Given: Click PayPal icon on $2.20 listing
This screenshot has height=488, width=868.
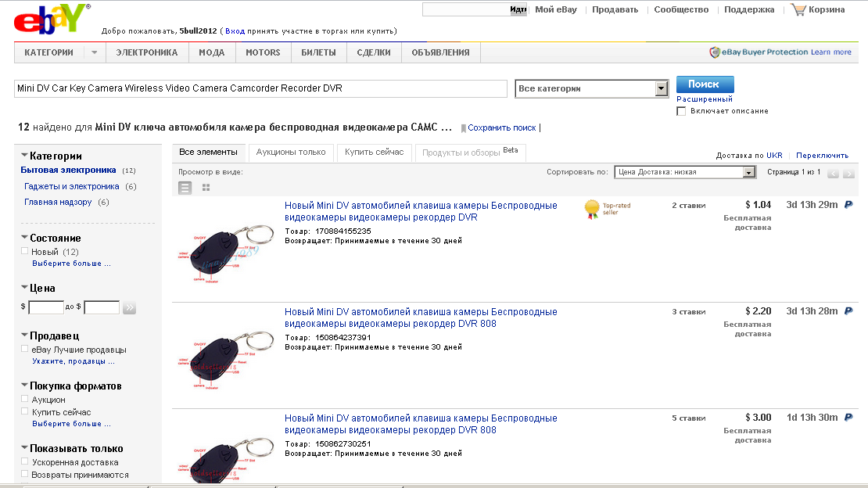Looking at the screenshot, I should pos(848,311).
